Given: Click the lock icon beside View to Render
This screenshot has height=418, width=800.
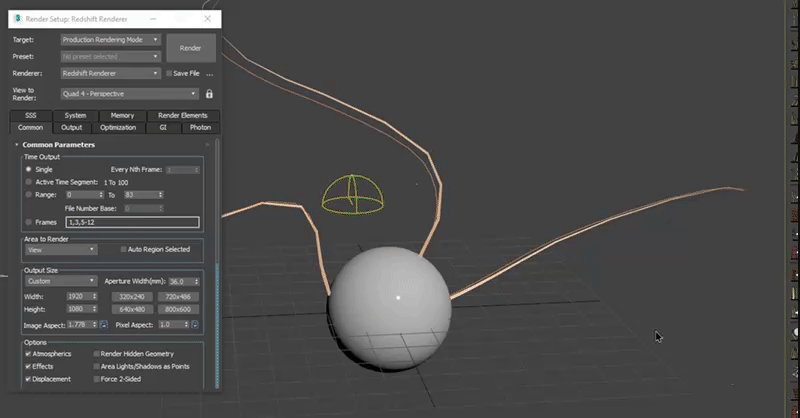Looking at the screenshot, I should click(x=209, y=94).
